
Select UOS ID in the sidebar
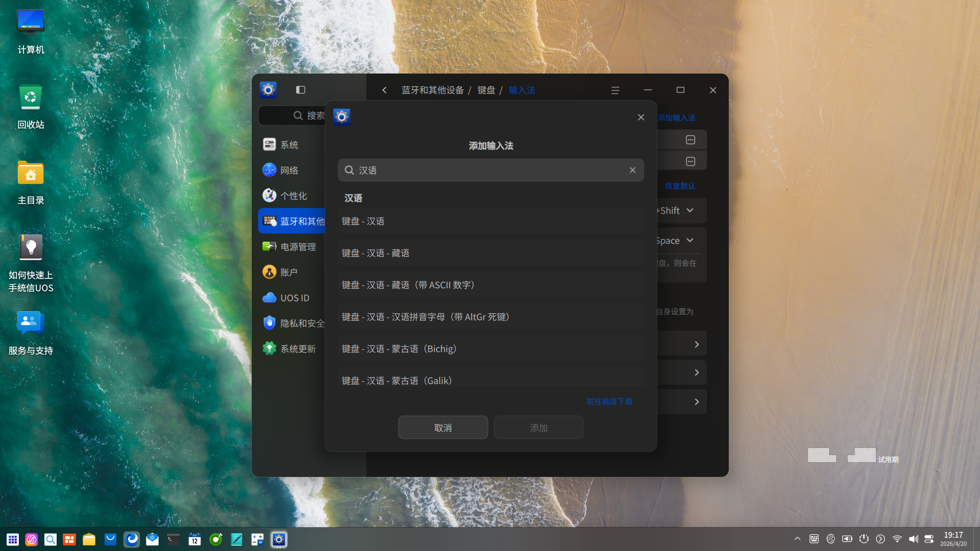pos(295,297)
